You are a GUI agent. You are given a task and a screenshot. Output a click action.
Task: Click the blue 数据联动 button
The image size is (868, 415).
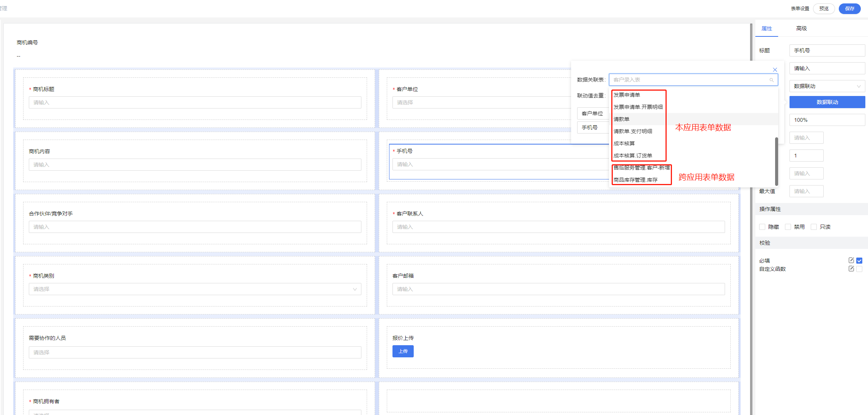click(x=827, y=102)
